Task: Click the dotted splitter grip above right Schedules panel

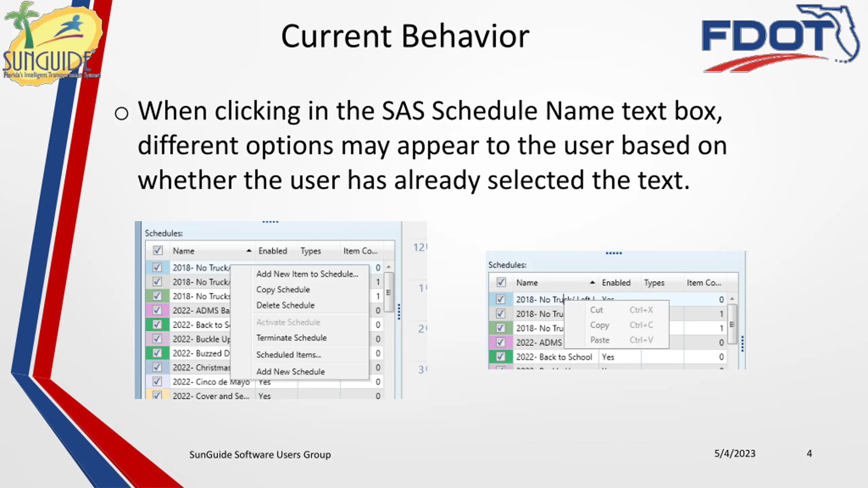Action: (614, 253)
